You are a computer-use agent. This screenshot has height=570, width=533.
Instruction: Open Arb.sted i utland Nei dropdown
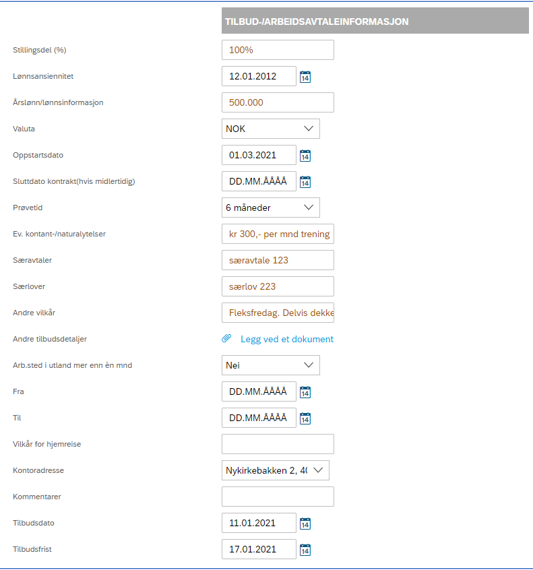pyautogui.click(x=270, y=365)
